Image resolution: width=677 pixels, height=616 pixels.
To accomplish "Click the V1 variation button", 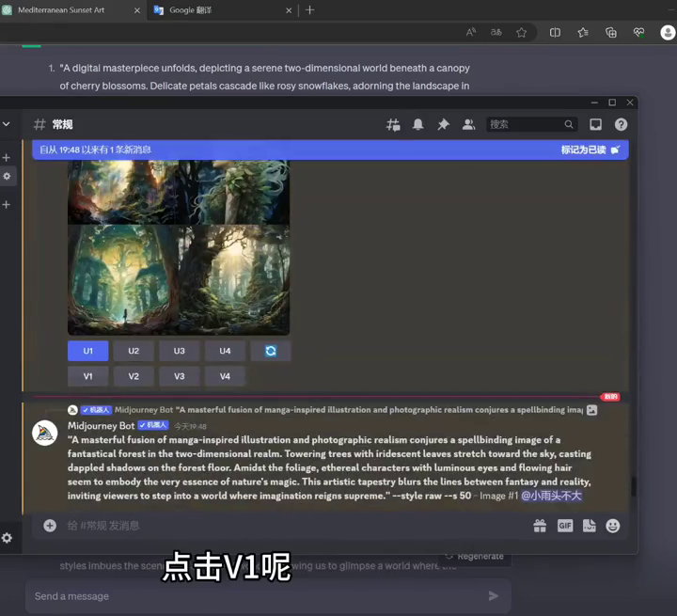I will coord(88,376).
